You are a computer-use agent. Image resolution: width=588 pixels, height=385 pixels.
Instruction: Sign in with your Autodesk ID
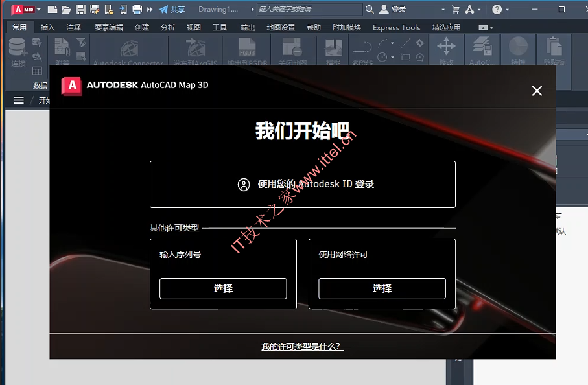tap(303, 184)
